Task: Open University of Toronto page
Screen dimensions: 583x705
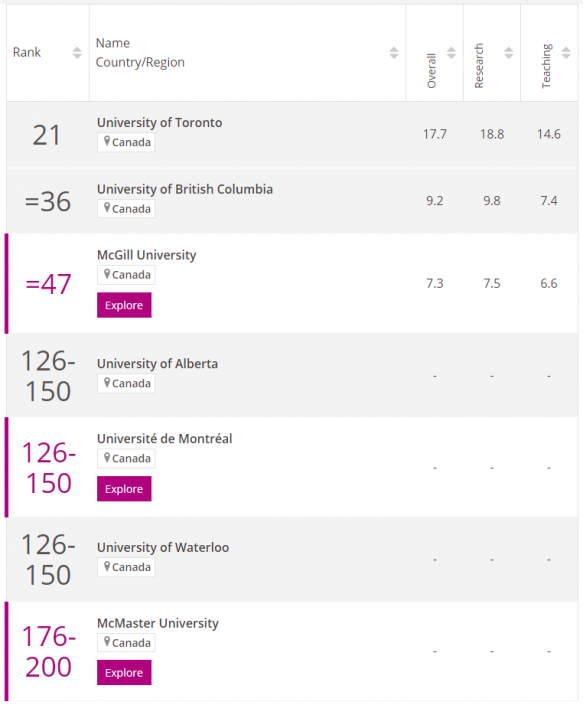Action: pos(160,122)
